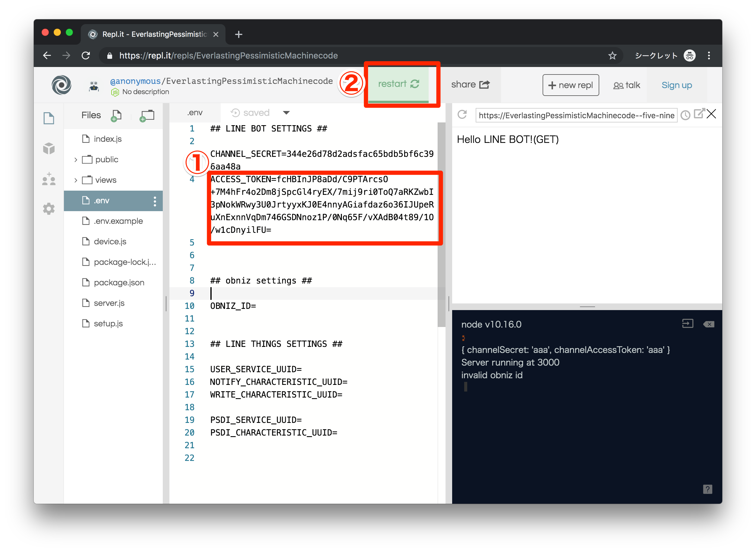Open .env.example file
The image size is (756, 552).
113,221
